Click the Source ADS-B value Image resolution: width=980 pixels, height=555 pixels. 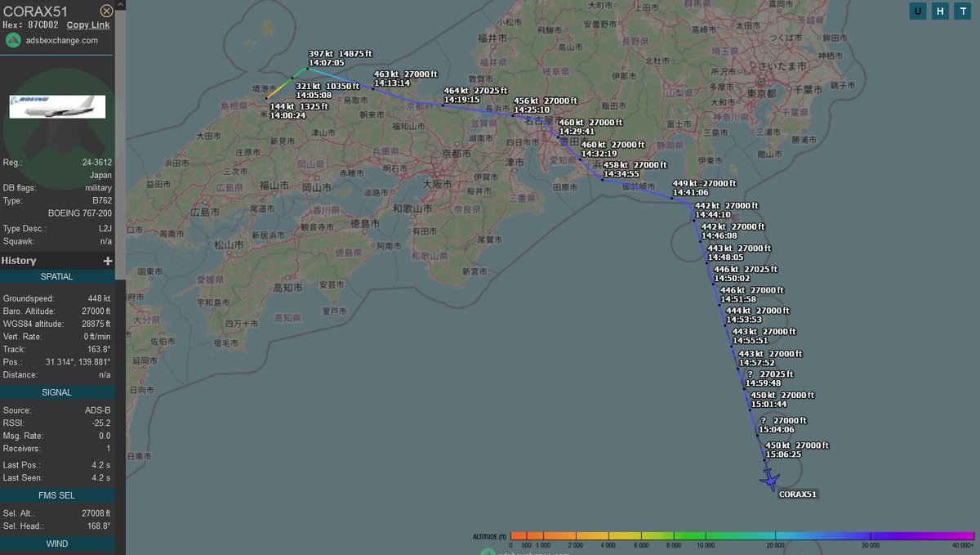pos(98,410)
